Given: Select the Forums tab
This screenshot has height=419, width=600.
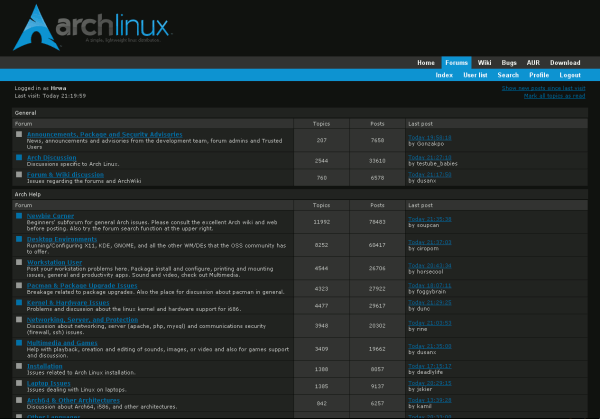Looking at the screenshot, I should click(457, 63).
